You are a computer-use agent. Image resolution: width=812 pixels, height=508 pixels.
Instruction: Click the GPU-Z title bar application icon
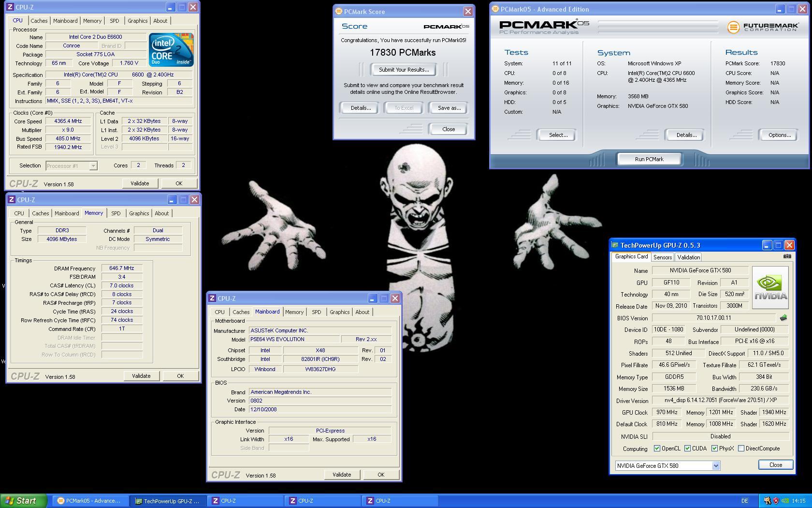point(615,245)
